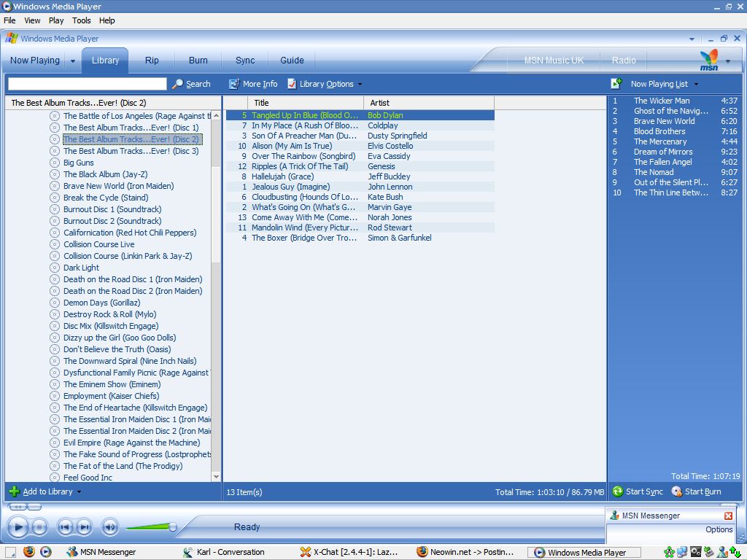Click disc icon beside Feel Good Inc
747x560 pixels.
[55, 477]
